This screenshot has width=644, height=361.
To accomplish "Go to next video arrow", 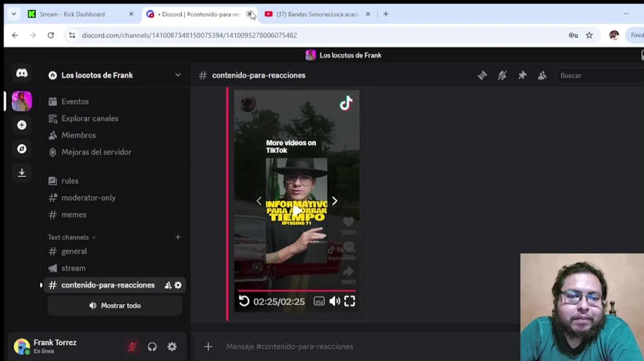I will click(x=335, y=201).
